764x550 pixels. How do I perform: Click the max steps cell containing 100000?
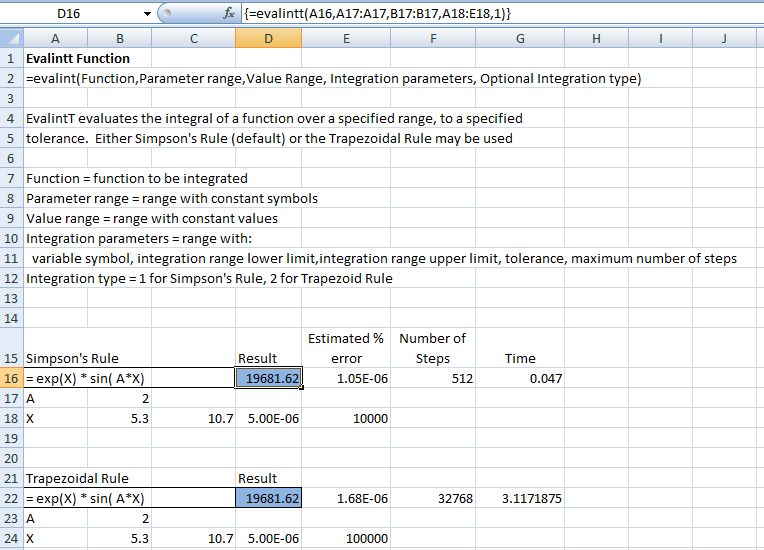pos(347,538)
